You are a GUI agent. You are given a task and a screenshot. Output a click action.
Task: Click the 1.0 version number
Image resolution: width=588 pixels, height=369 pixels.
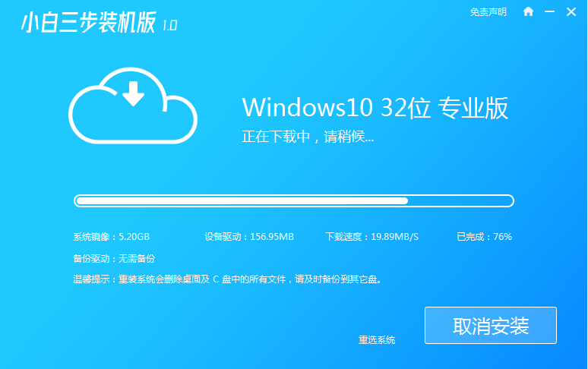[x=169, y=26]
